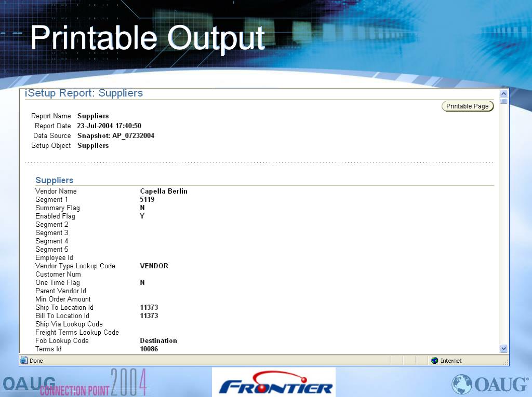Image resolution: width=532 pixels, height=397 pixels.
Task: Click the Enabled Flag value Y
Action: [x=142, y=216]
